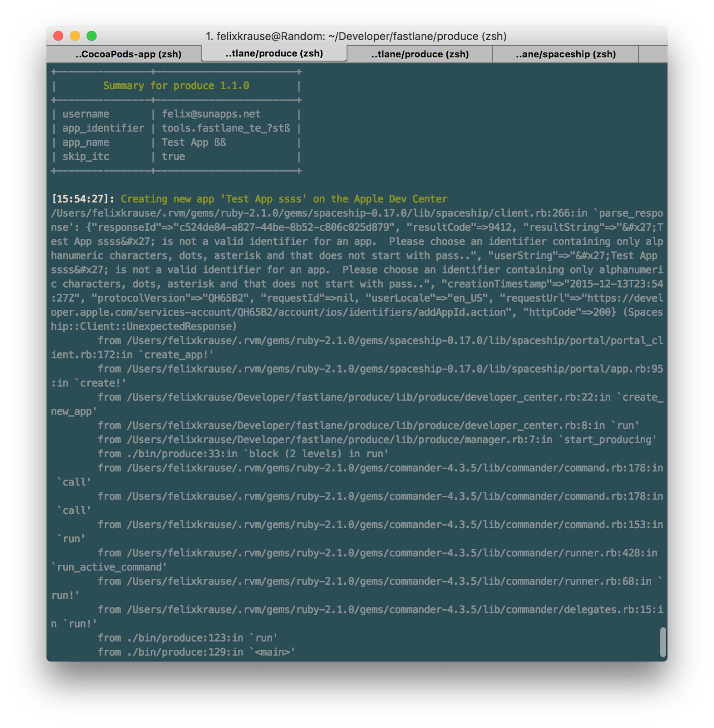Click the yellow minimize window button
This screenshot has height=728, width=714.
75,36
